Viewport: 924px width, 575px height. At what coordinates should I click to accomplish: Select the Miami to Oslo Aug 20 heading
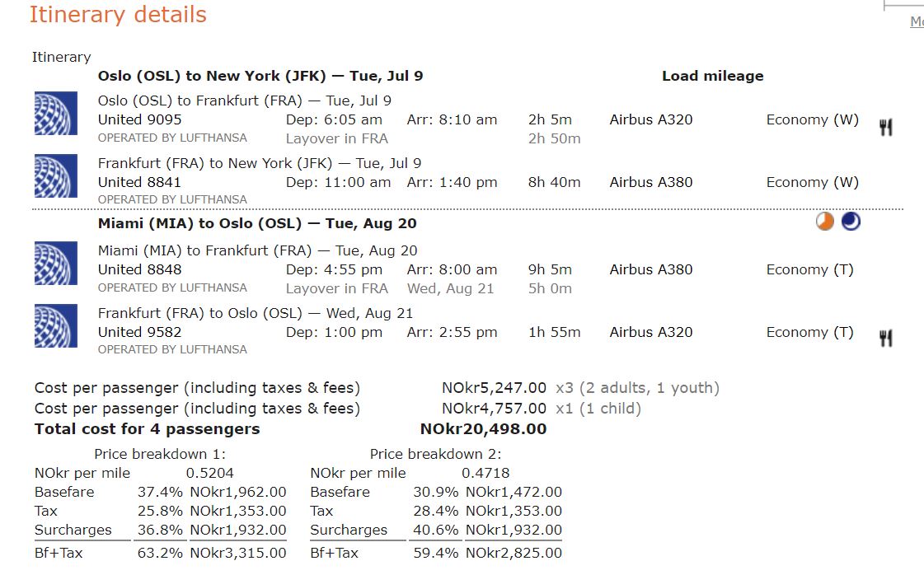click(257, 223)
